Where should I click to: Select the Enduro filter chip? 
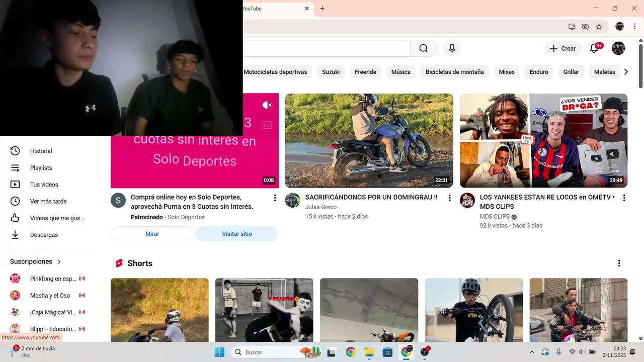point(539,72)
